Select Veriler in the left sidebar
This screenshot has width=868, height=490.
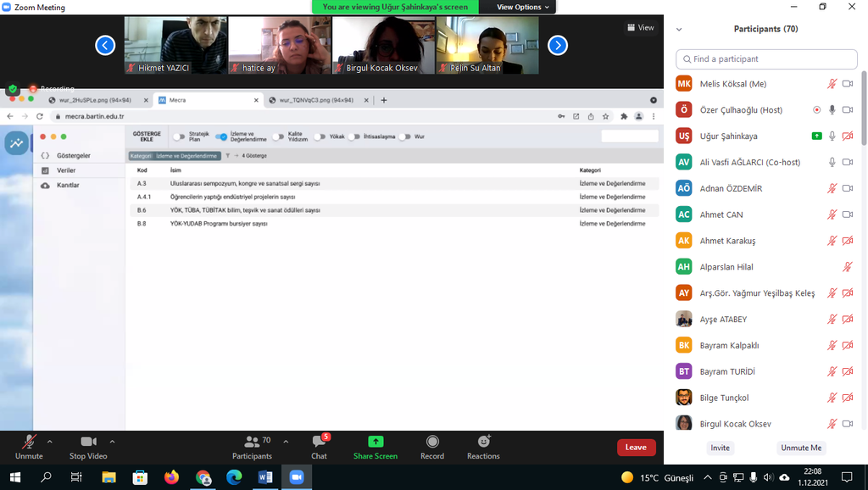[66, 170]
